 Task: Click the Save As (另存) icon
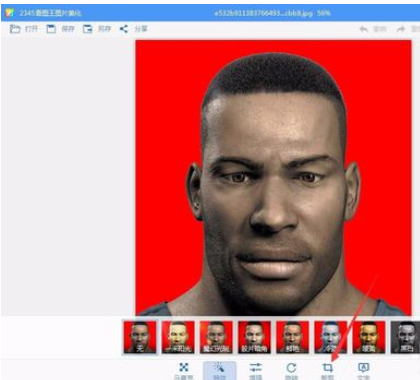coord(87,29)
